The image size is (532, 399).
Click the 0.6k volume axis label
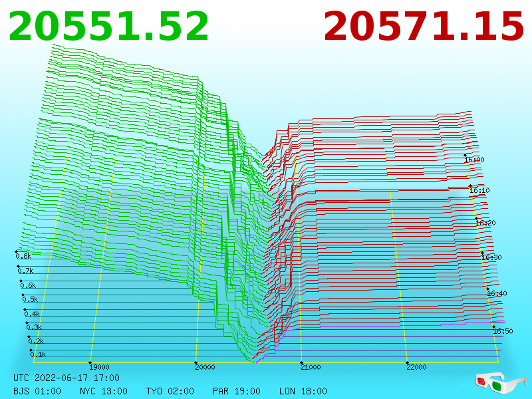pyautogui.click(x=28, y=285)
